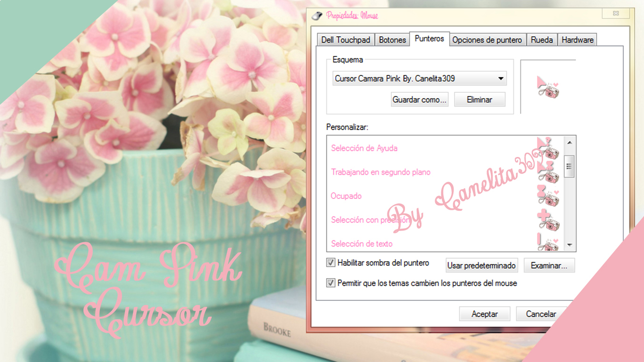644x362 pixels.
Task: Select the Punteros tab
Action: tap(429, 39)
